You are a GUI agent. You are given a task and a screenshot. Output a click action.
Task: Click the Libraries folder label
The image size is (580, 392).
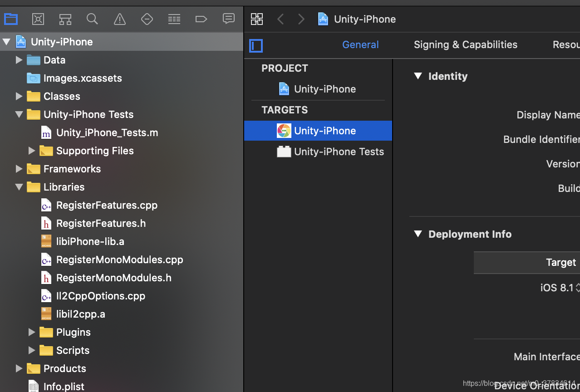click(x=64, y=187)
